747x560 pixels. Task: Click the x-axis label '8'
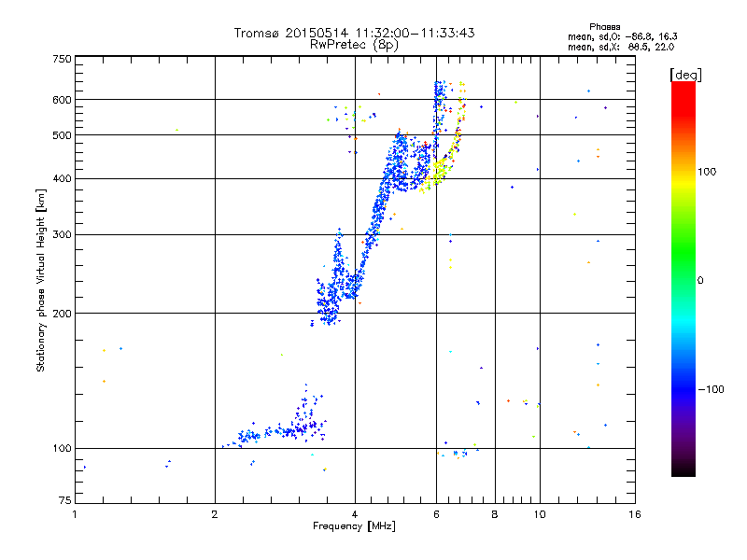495,514
